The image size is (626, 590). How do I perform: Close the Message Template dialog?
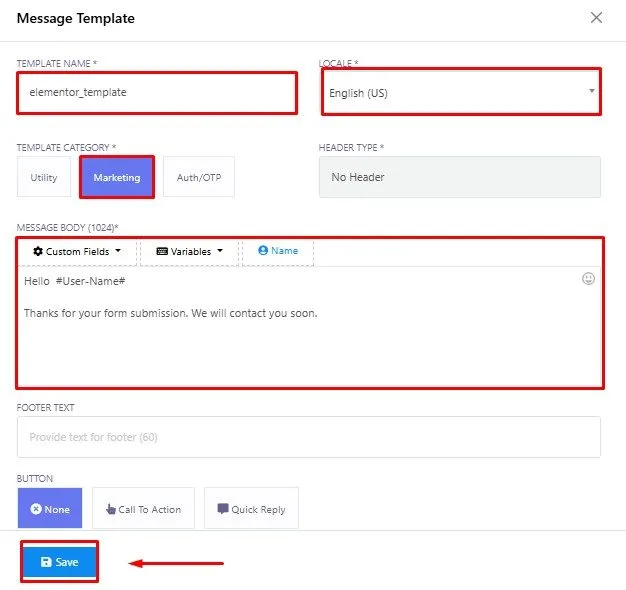596,18
